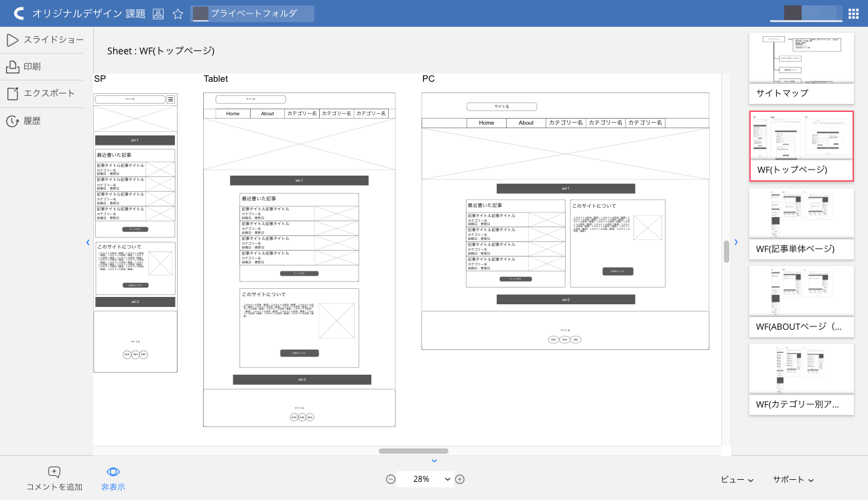Expand the サポート menu
This screenshot has height=500, width=868.
point(793,479)
